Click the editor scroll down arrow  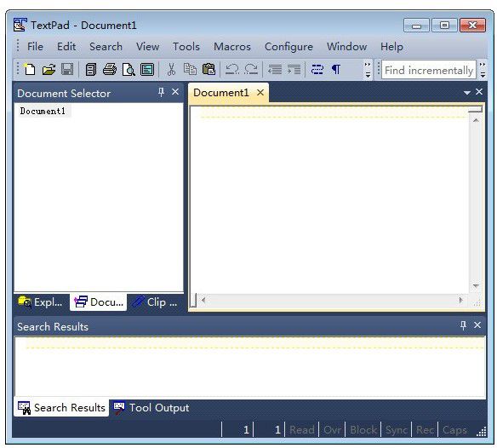click(476, 286)
